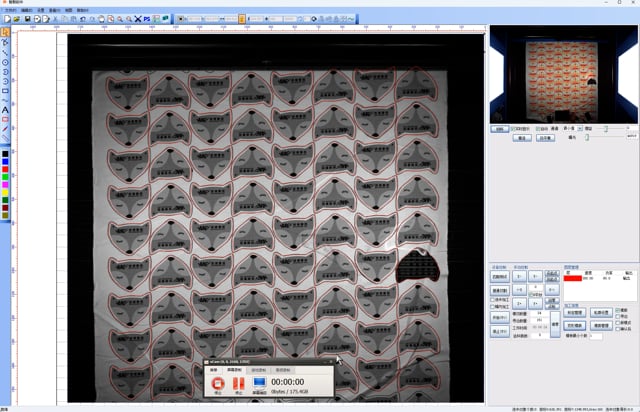Click the green monitor icon in toolbar

pyautogui.click(x=165, y=19)
